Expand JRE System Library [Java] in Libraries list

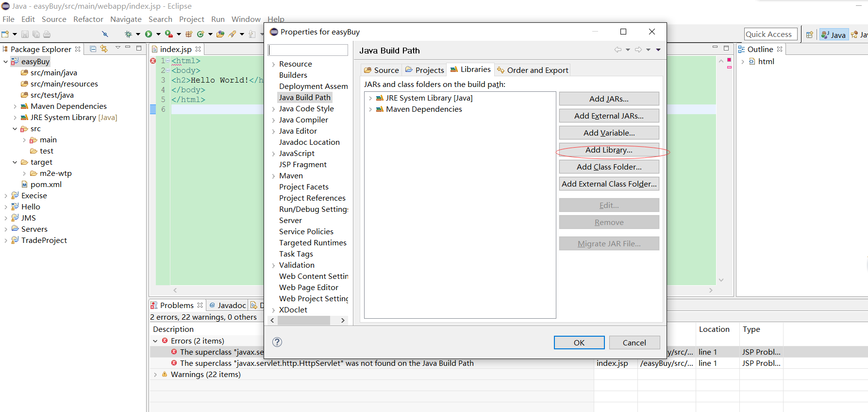point(370,98)
